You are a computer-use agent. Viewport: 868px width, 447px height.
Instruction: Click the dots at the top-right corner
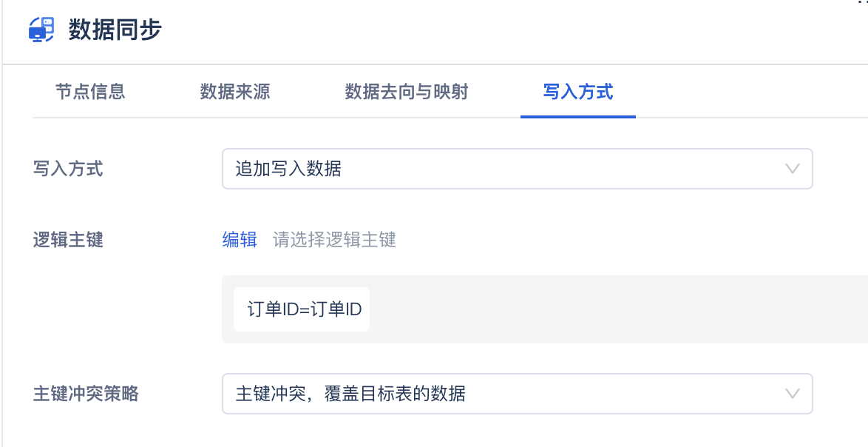(862, 2)
